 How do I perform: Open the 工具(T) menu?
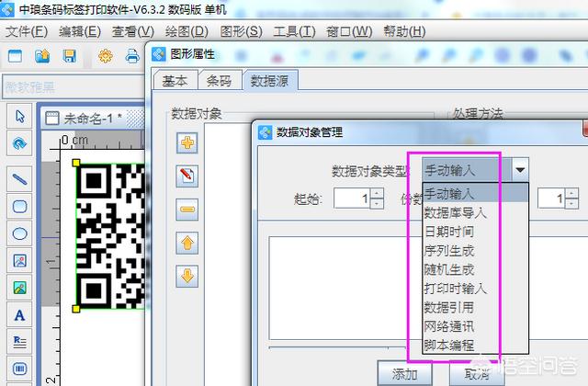pyautogui.click(x=294, y=31)
